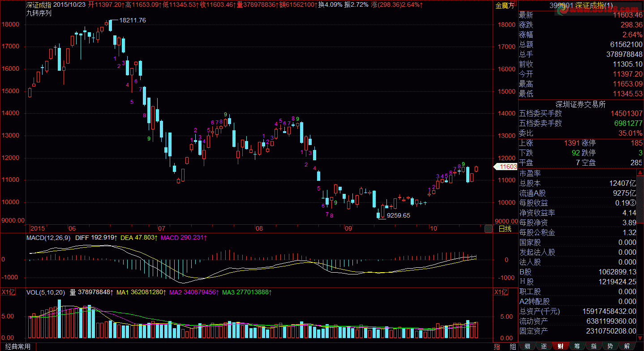
Task: Click the DIFF 192.919 reading
Action: 96,237
